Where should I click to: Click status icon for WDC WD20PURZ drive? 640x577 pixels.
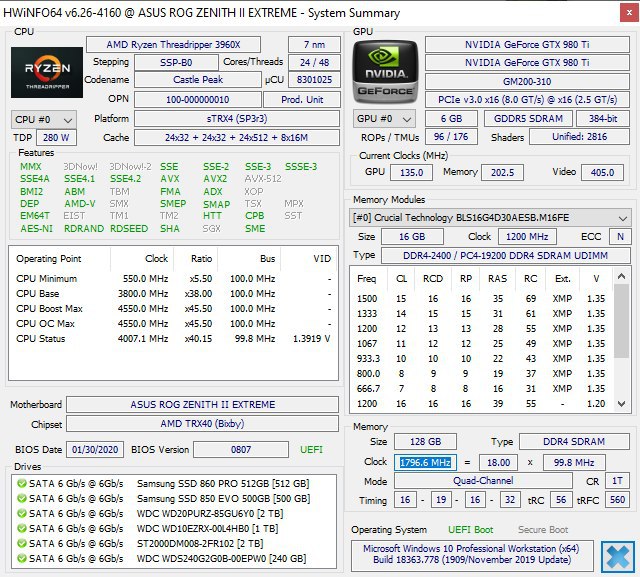click(x=22, y=513)
